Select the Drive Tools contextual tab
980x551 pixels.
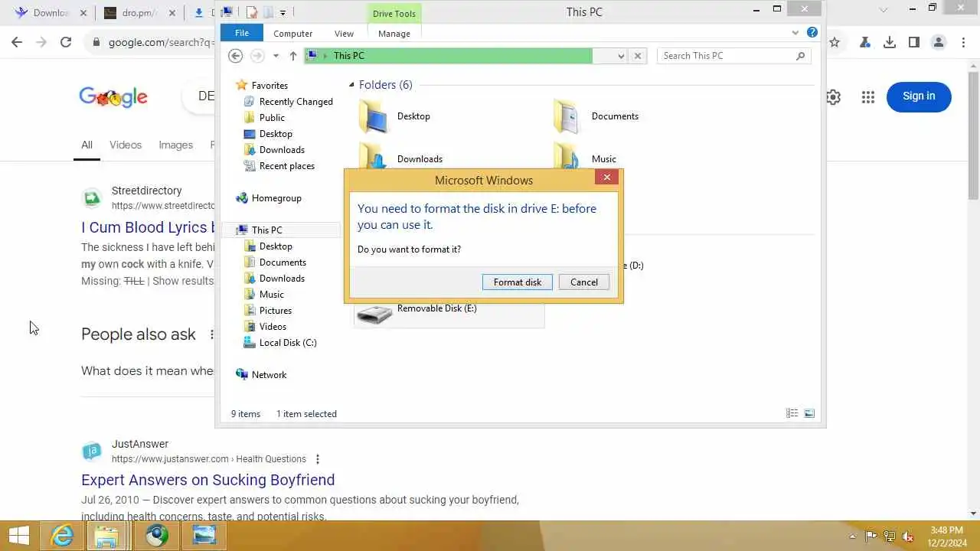point(394,14)
